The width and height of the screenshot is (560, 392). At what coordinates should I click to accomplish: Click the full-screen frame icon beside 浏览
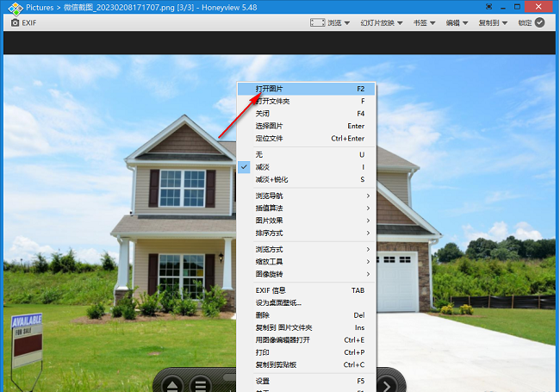(x=317, y=22)
